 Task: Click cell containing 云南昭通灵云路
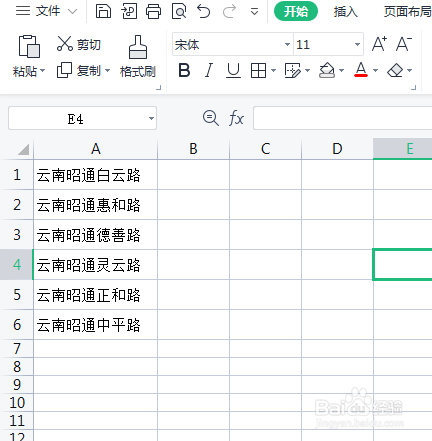coord(96,265)
